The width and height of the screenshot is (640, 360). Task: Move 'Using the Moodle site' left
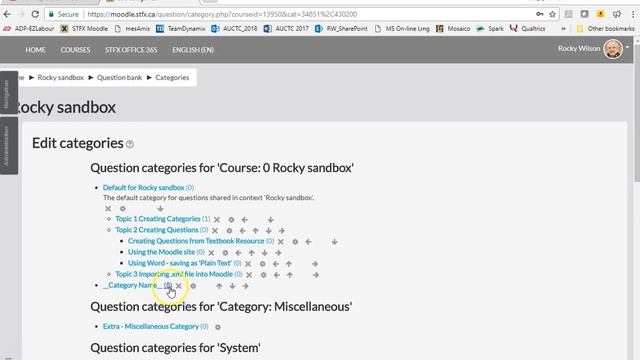point(238,253)
